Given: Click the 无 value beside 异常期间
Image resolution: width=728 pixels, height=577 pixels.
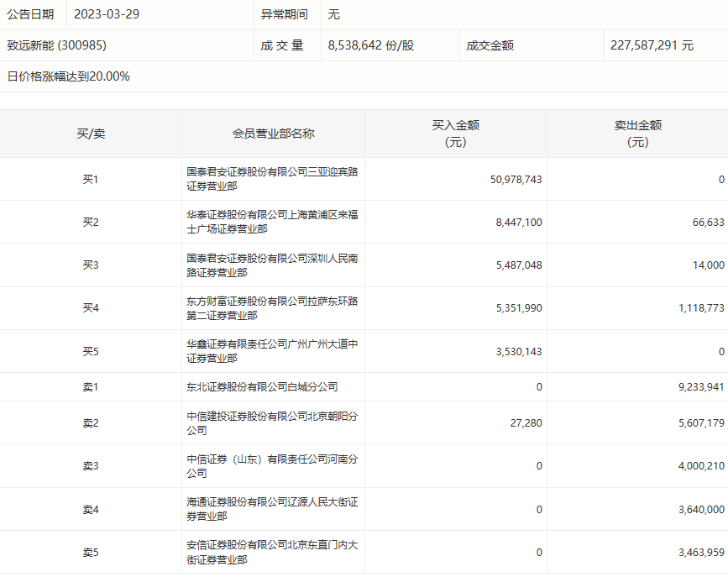Looking at the screenshot, I should [x=334, y=14].
